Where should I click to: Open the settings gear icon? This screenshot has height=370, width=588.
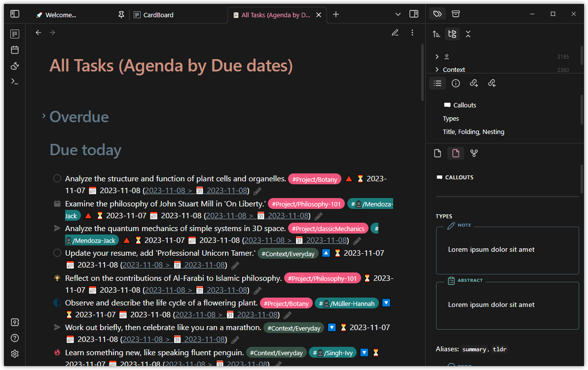click(x=15, y=354)
